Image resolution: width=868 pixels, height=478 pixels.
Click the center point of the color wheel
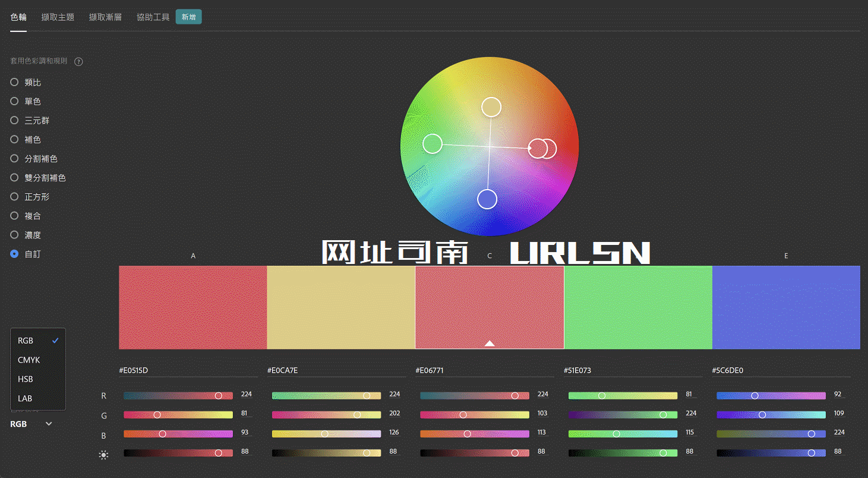point(490,147)
